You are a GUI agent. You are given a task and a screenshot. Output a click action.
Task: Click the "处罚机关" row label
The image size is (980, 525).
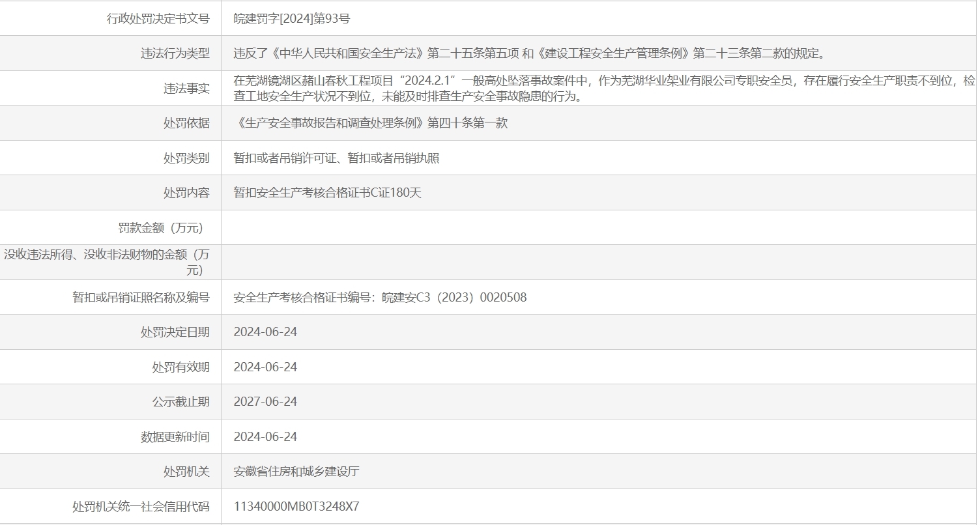coord(187,471)
